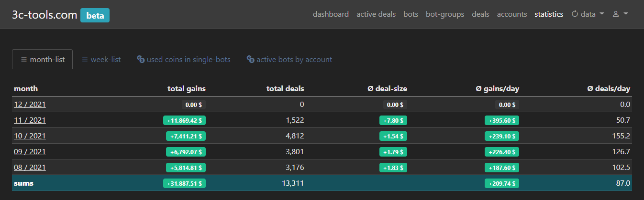Open active bots by account tab
The height and width of the screenshot is (200, 644).
289,60
